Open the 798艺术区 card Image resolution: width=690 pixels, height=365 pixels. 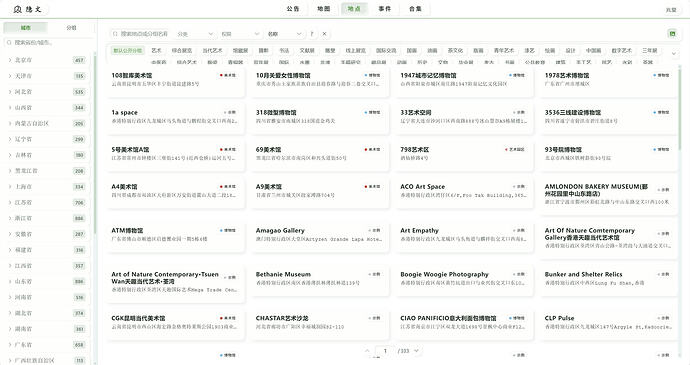(x=464, y=156)
